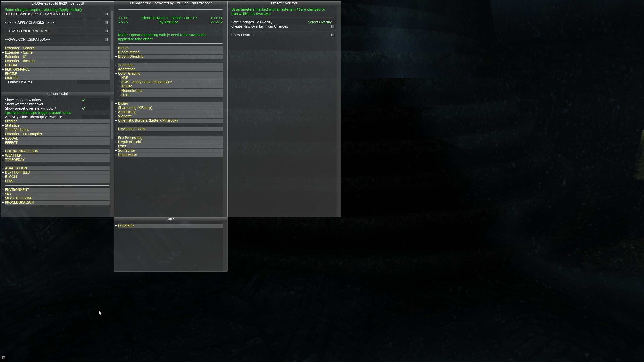The image size is (644, 362).
Task: Expand Bloom shader group
Action: point(169,48)
